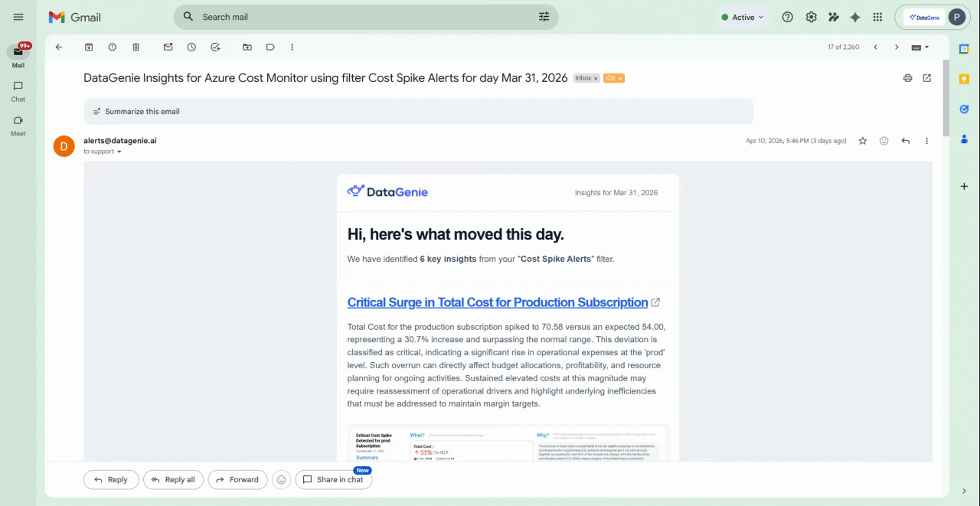Click the 'Insights for Mar 31, 2026' text

point(616,193)
